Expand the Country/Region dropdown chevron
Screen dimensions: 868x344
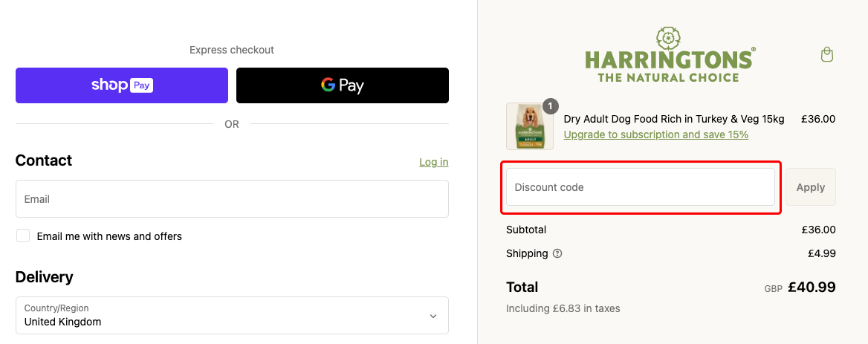point(433,316)
